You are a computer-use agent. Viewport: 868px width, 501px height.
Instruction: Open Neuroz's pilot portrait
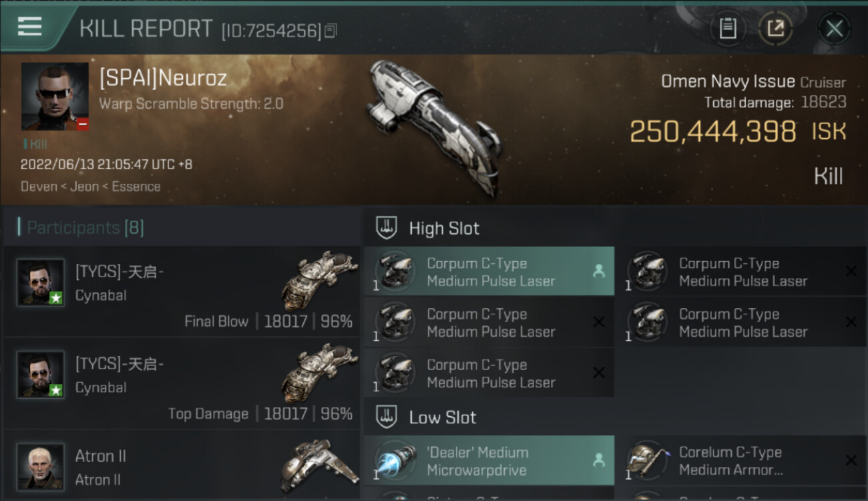[x=55, y=96]
